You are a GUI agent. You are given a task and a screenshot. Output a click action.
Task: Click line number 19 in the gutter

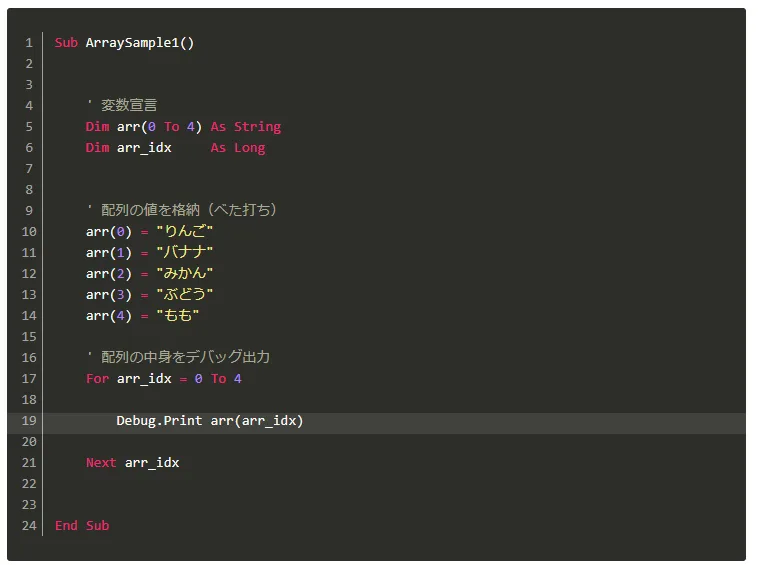pos(29,420)
